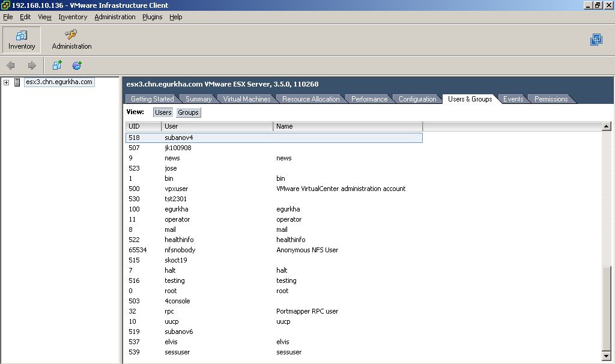Open the Inventory menu
This screenshot has height=364, width=615.
73,17
